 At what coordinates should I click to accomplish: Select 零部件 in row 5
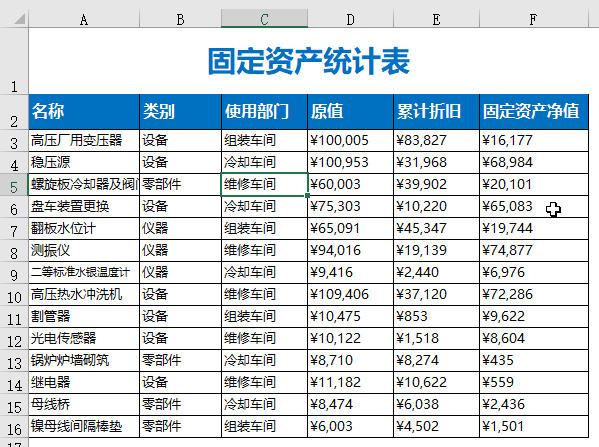pyautogui.click(x=180, y=185)
